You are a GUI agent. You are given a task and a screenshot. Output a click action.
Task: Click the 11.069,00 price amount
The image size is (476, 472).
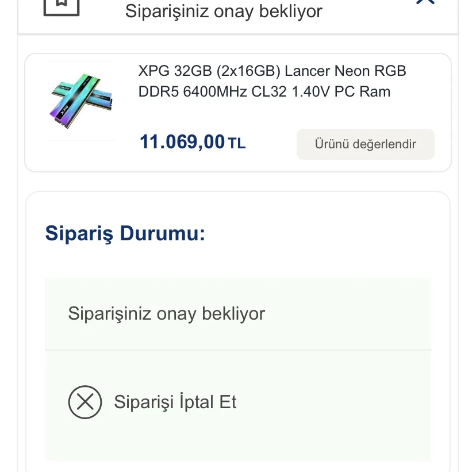click(x=182, y=142)
